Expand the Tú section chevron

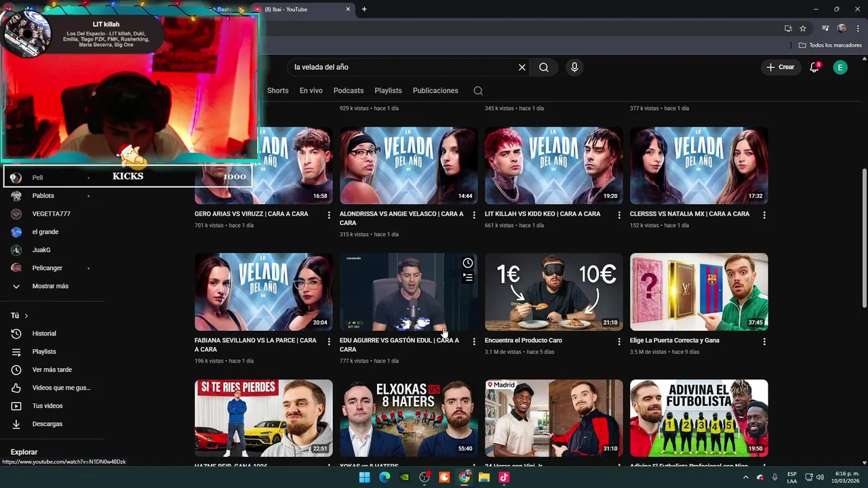(26, 316)
